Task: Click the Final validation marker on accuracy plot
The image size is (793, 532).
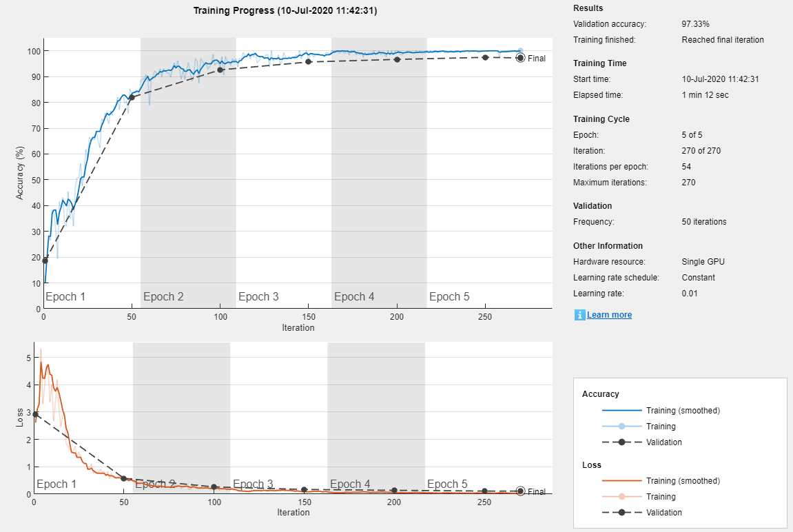Action: tap(520, 58)
